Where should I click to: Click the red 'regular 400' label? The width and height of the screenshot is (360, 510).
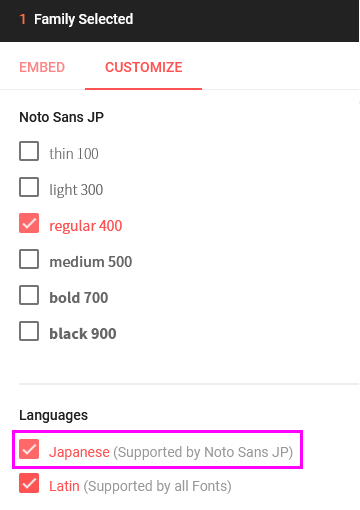click(86, 226)
